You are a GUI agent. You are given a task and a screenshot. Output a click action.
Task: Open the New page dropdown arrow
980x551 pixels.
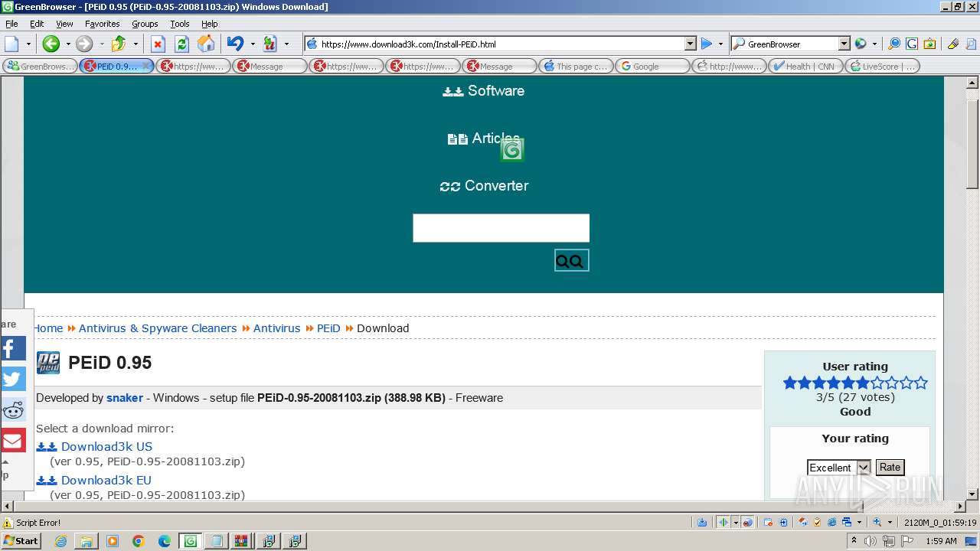coord(28,44)
